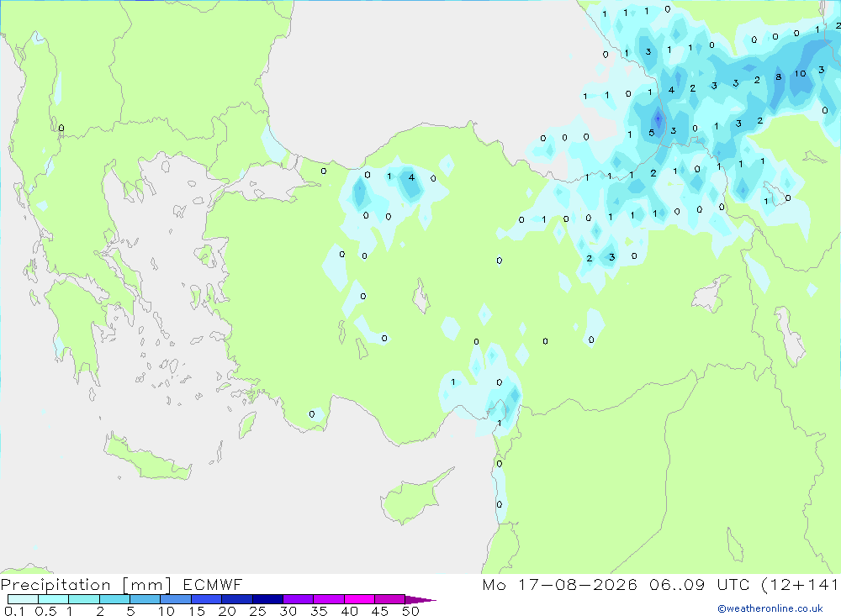Screen dimensions: 841x616
Task: Click the legend label '45'
Action: pos(380,611)
